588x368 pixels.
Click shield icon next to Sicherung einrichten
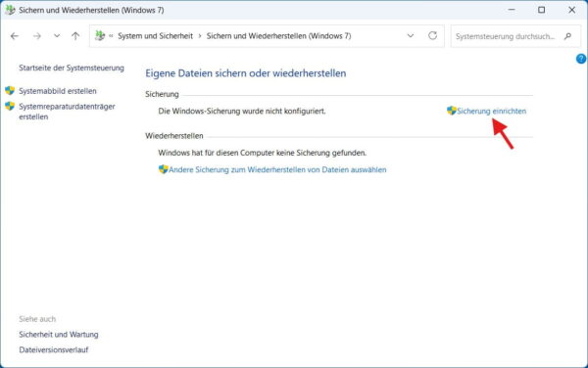pyautogui.click(x=452, y=111)
